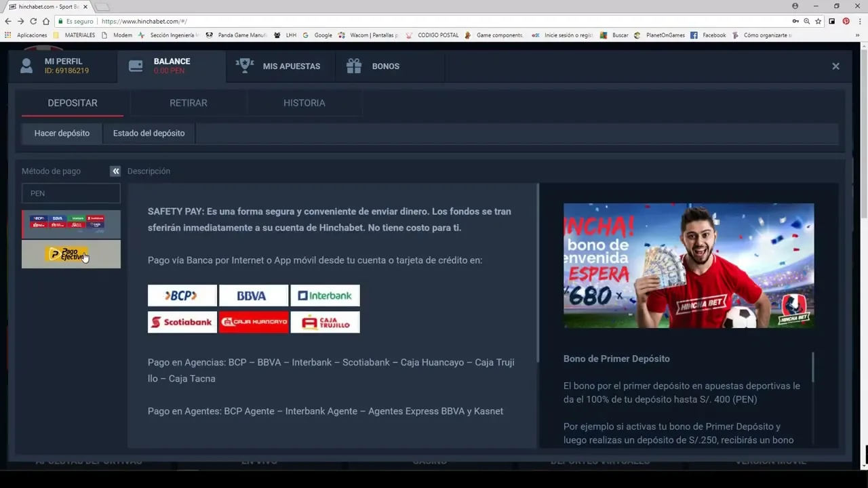Click the browser Home icon
The height and width of the screenshot is (488, 868).
(46, 21)
